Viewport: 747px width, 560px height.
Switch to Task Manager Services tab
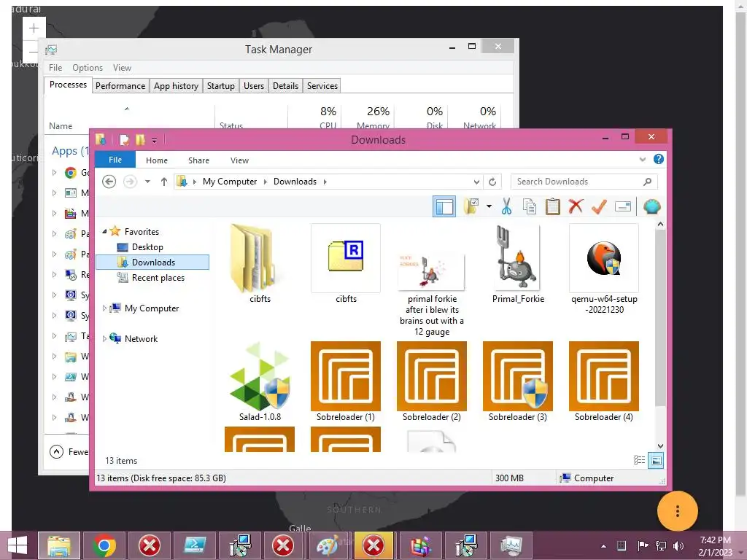tap(322, 86)
